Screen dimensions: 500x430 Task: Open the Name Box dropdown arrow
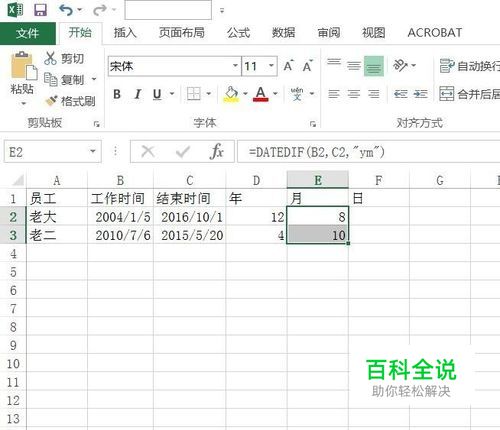[x=93, y=152]
